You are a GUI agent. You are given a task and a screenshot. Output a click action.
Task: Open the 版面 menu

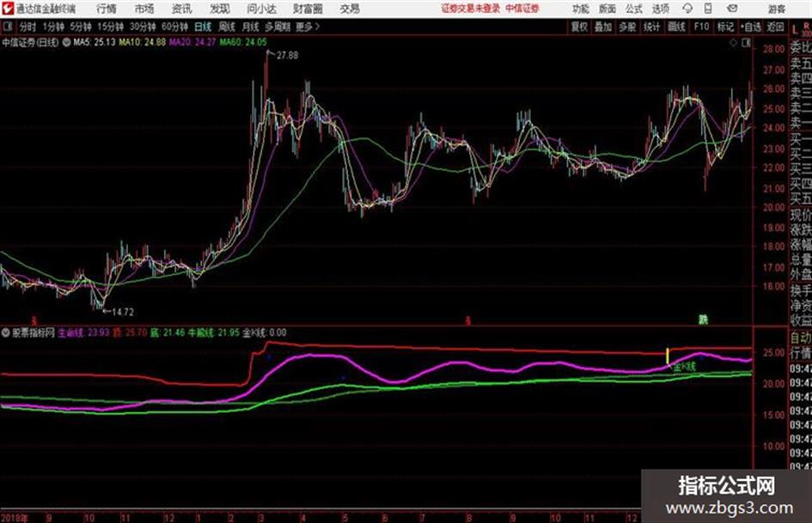(x=607, y=9)
